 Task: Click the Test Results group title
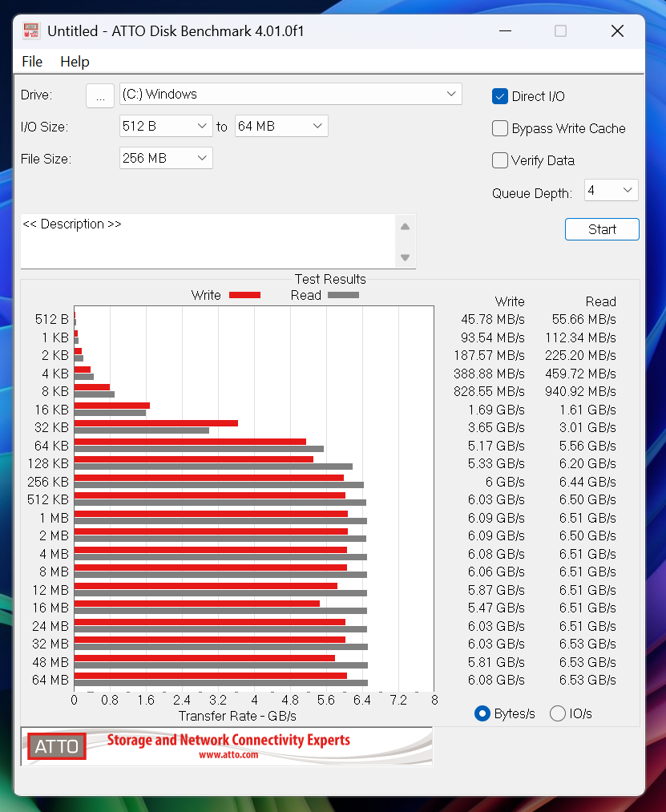click(x=330, y=280)
